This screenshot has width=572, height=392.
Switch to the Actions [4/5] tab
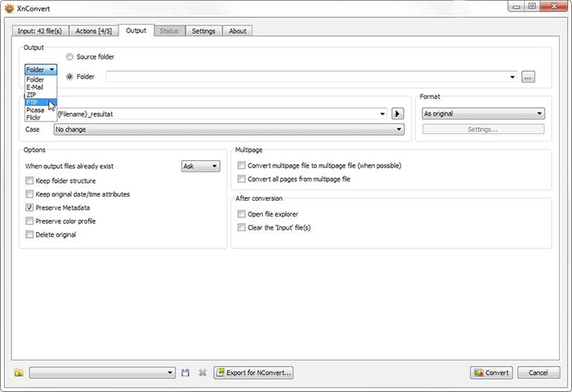pos(94,31)
